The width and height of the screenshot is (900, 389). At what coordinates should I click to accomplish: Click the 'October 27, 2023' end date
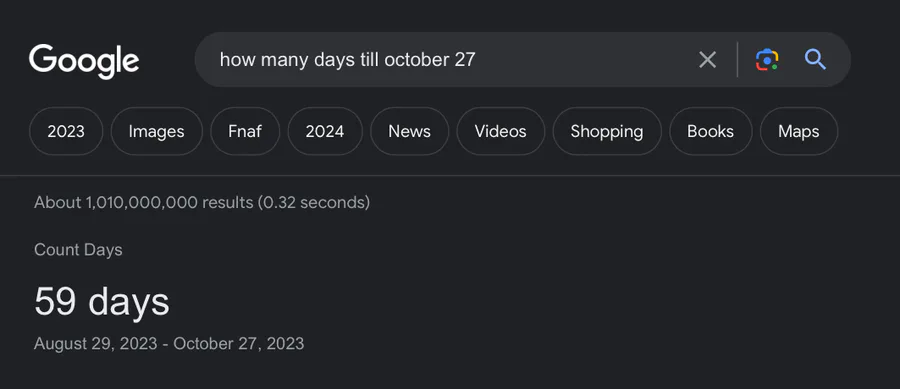click(x=239, y=344)
